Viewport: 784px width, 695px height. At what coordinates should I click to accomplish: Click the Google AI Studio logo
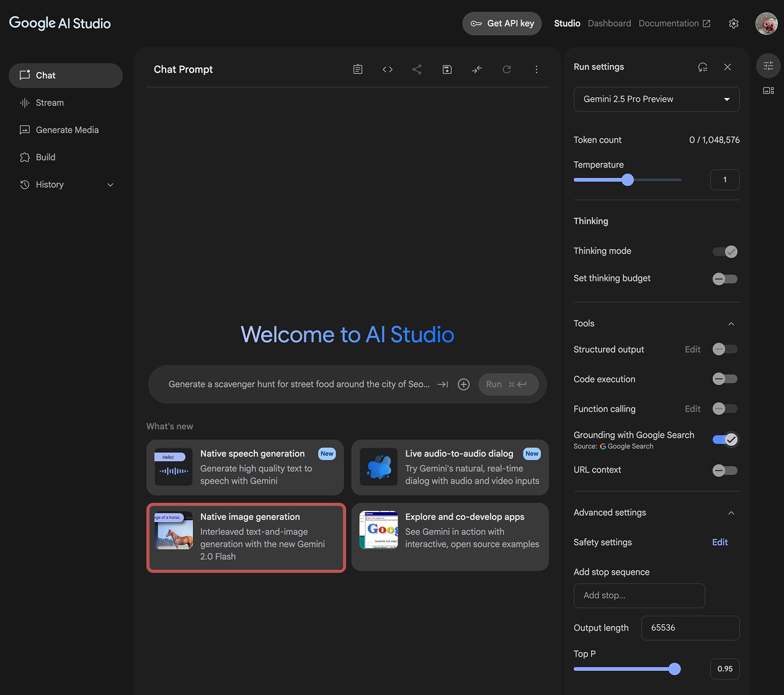click(60, 24)
